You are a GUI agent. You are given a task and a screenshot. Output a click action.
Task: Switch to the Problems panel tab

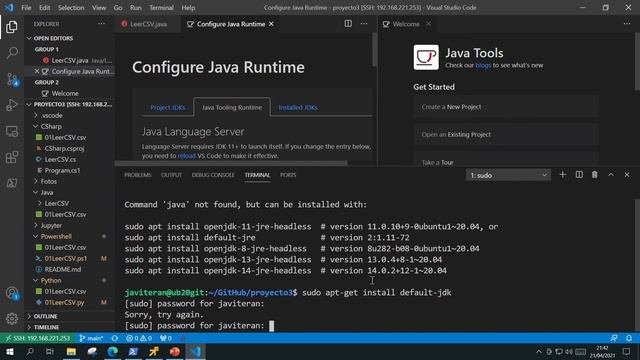pos(138,175)
